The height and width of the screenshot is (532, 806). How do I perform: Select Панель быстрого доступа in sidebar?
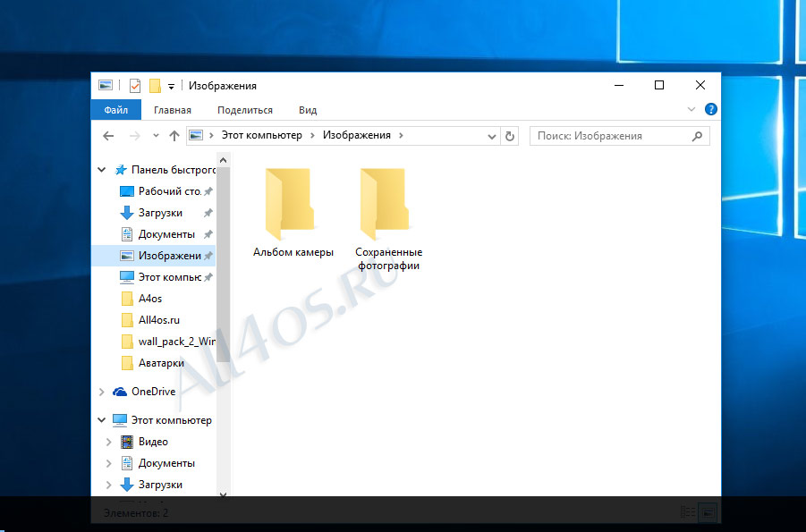pyautogui.click(x=165, y=170)
